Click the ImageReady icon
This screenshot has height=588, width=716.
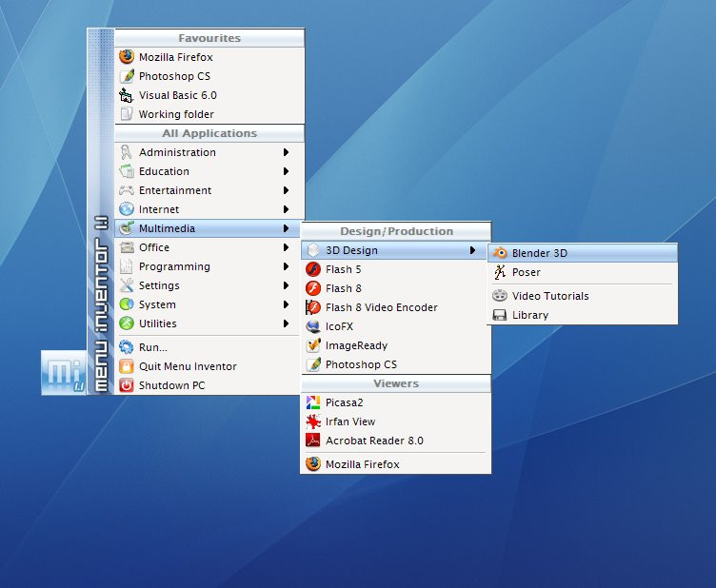click(313, 345)
